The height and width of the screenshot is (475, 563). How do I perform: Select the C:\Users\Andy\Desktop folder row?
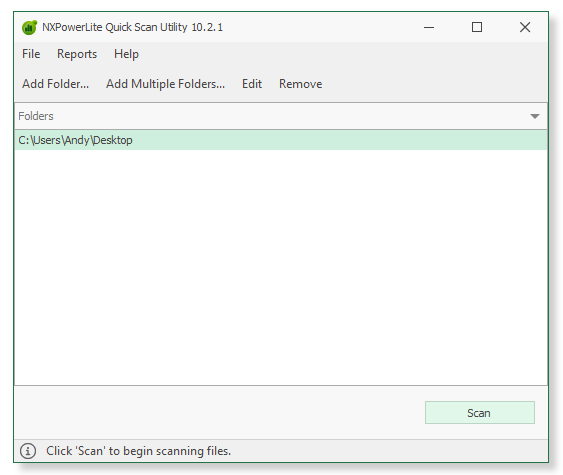[x=281, y=140]
